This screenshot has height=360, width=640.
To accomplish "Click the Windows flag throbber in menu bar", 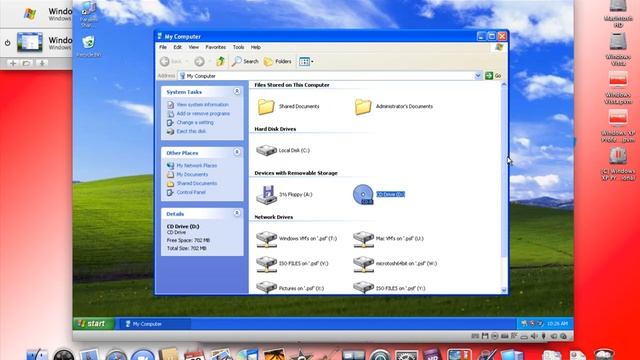I will [x=499, y=47].
